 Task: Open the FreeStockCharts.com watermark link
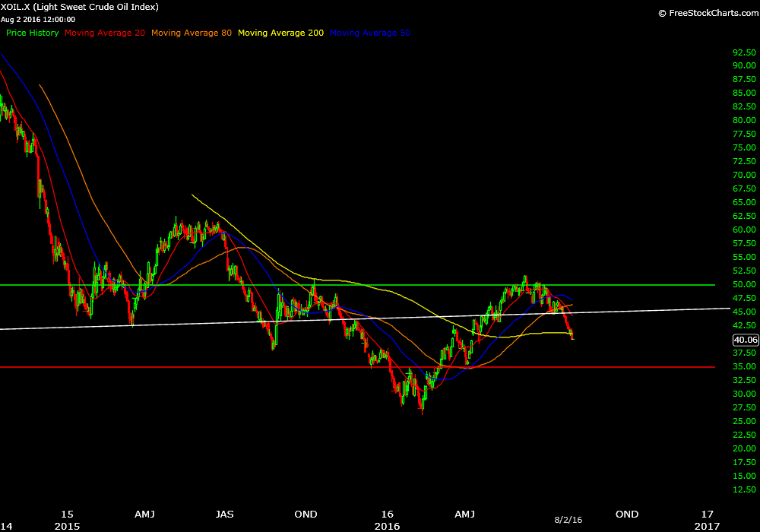point(707,13)
